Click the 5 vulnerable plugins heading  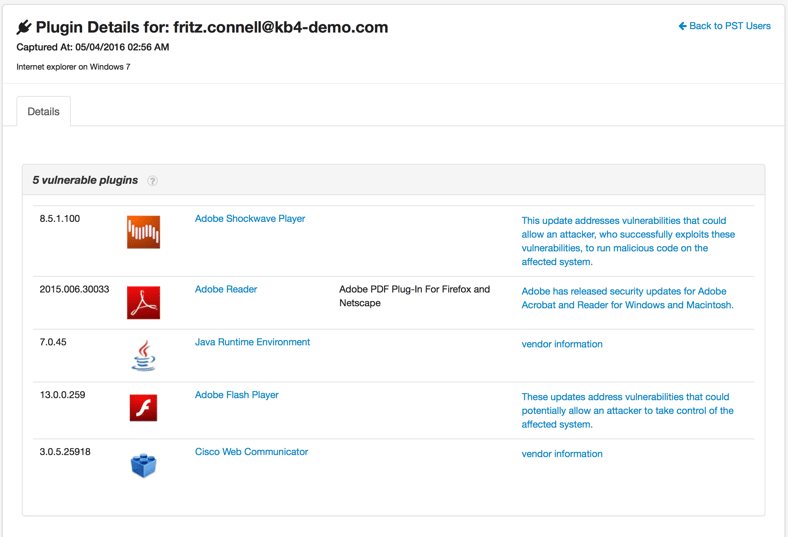point(85,180)
